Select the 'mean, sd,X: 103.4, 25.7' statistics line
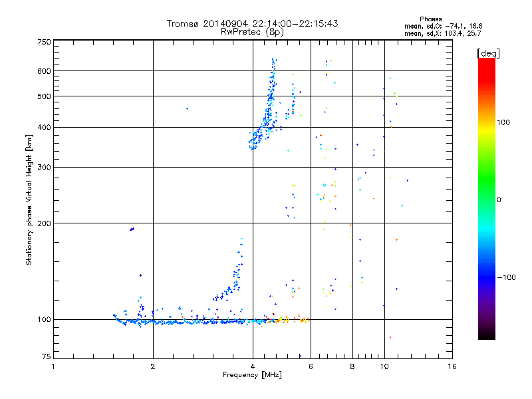 tap(442, 33)
